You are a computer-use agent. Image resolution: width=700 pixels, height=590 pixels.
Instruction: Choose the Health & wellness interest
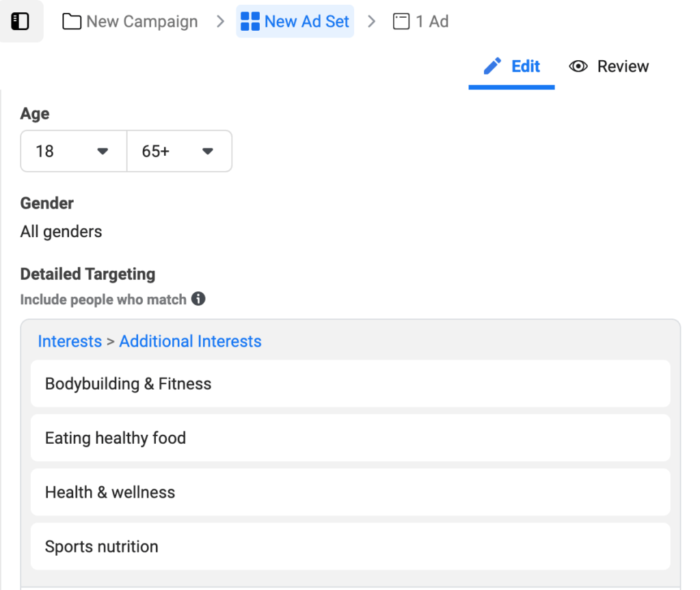350,492
